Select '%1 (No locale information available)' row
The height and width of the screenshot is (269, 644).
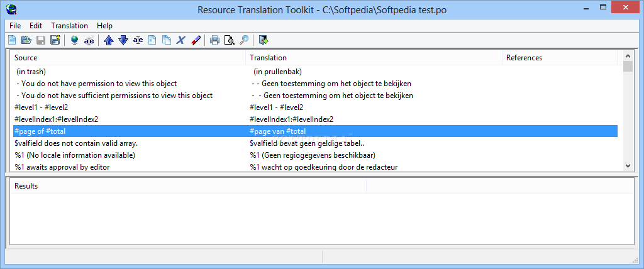click(75, 156)
